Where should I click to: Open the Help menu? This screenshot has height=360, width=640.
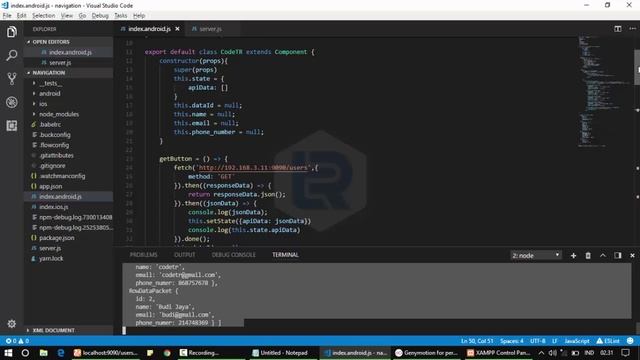(x=139, y=16)
